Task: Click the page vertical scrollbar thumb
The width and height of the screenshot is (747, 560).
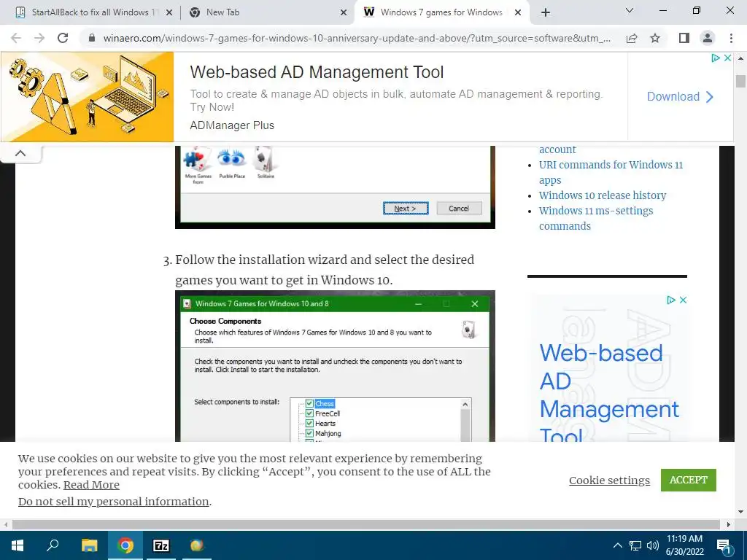Action: point(740,80)
